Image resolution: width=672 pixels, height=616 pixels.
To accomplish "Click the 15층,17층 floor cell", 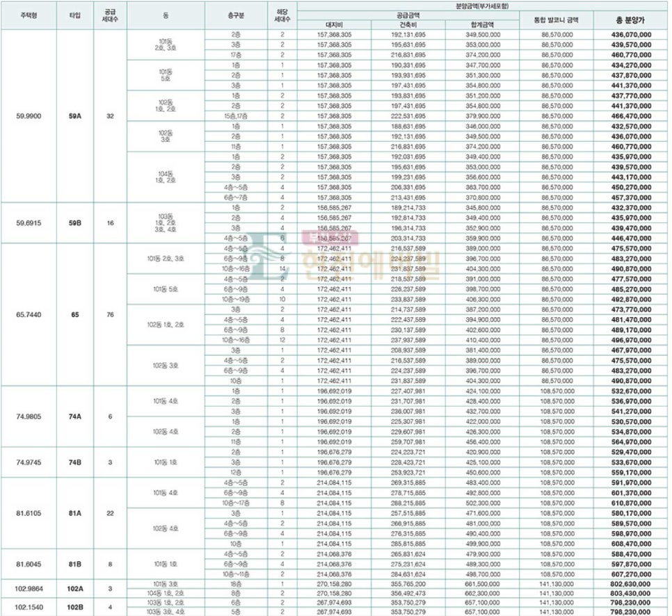I will click(x=236, y=116).
